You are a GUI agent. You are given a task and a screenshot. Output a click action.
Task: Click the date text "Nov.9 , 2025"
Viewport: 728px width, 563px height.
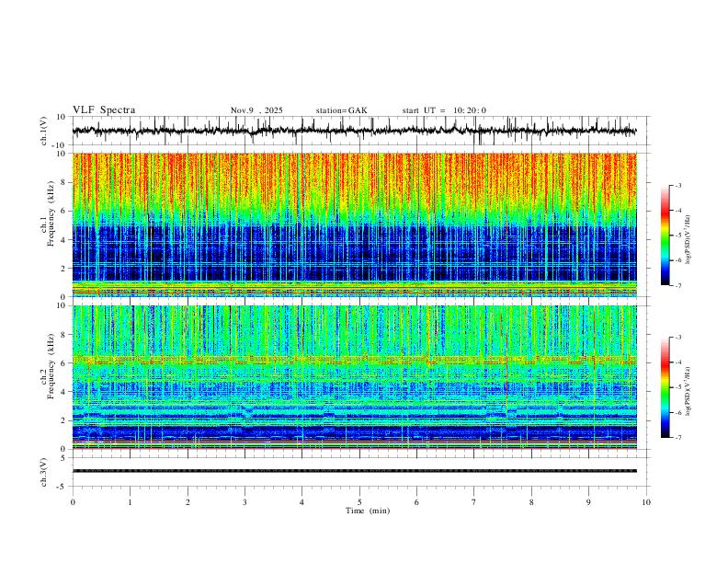tap(256, 110)
